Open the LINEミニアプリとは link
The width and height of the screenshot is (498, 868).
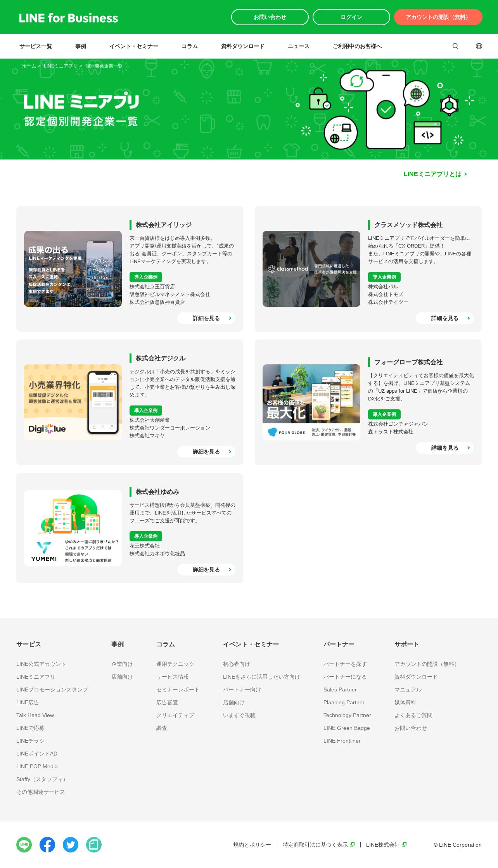point(435,174)
